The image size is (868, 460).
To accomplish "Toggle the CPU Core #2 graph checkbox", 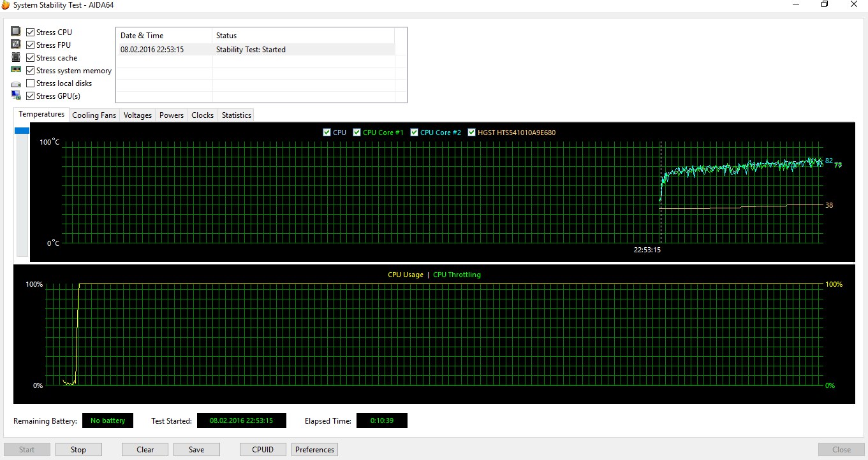I will point(414,133).
